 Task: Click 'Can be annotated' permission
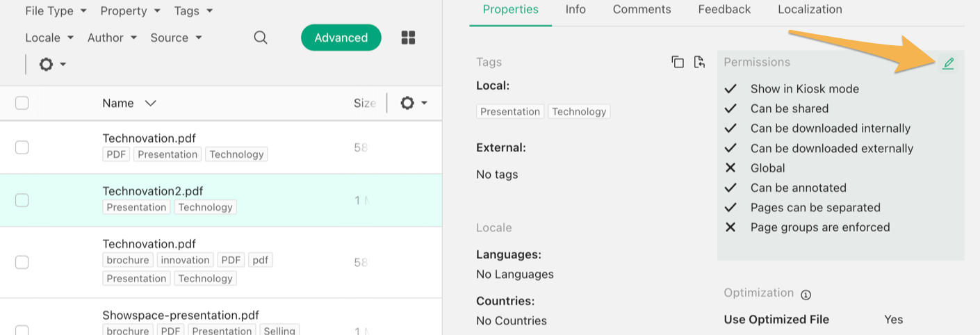(799, 188)
